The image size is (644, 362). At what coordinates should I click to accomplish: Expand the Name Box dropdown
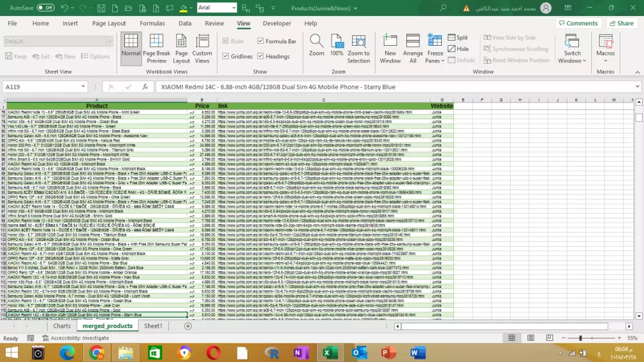(x=83, y=87)
